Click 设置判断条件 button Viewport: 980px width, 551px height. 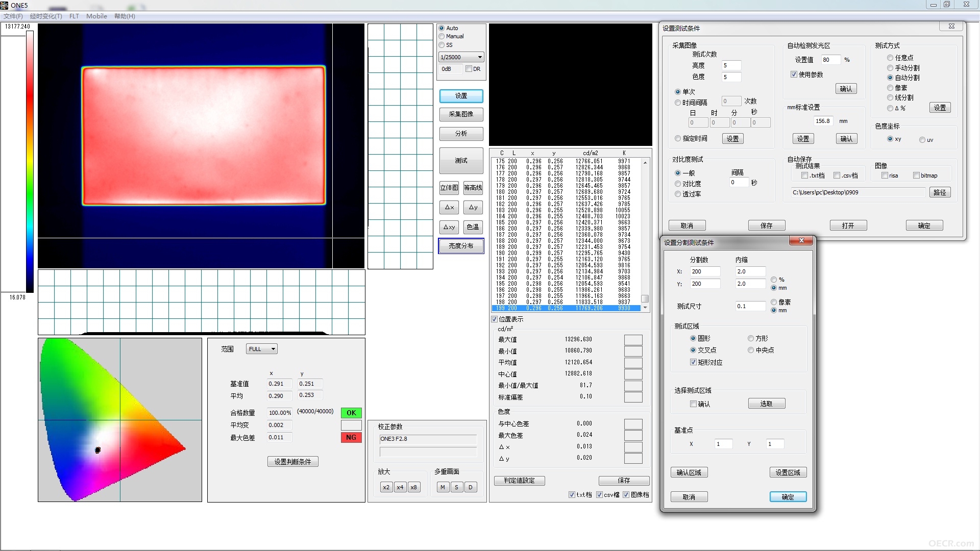pyautogui.click(x=293, y=462)
